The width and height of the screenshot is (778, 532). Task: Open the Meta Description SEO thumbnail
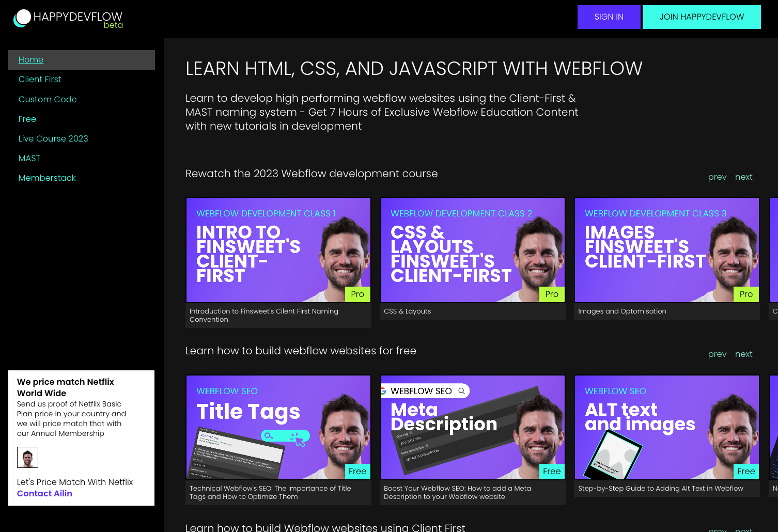click(473, 427)
